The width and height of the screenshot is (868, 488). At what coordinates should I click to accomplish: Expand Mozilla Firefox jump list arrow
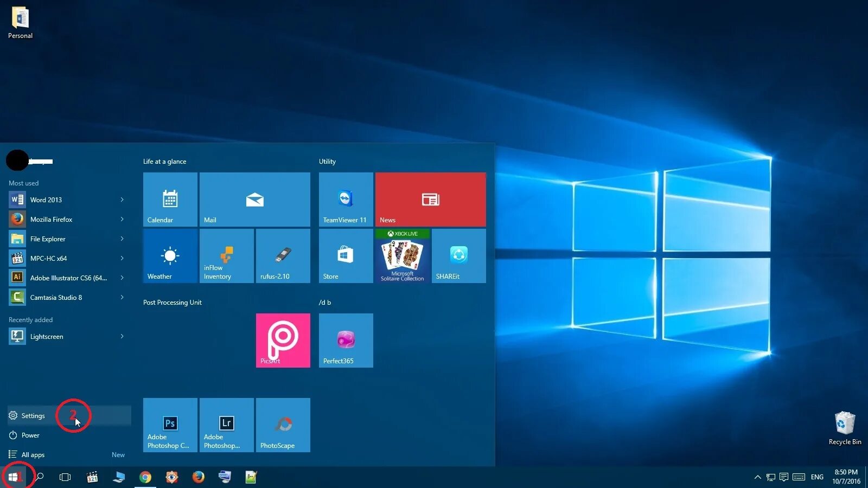click(x=122, y=220)
